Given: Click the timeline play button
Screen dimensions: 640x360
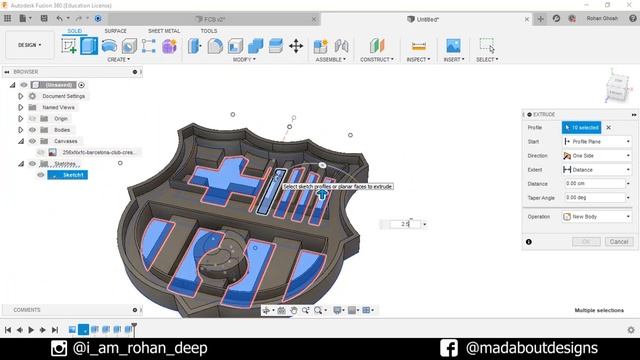Looking at the screenshot, I should (x=31, y=330).
